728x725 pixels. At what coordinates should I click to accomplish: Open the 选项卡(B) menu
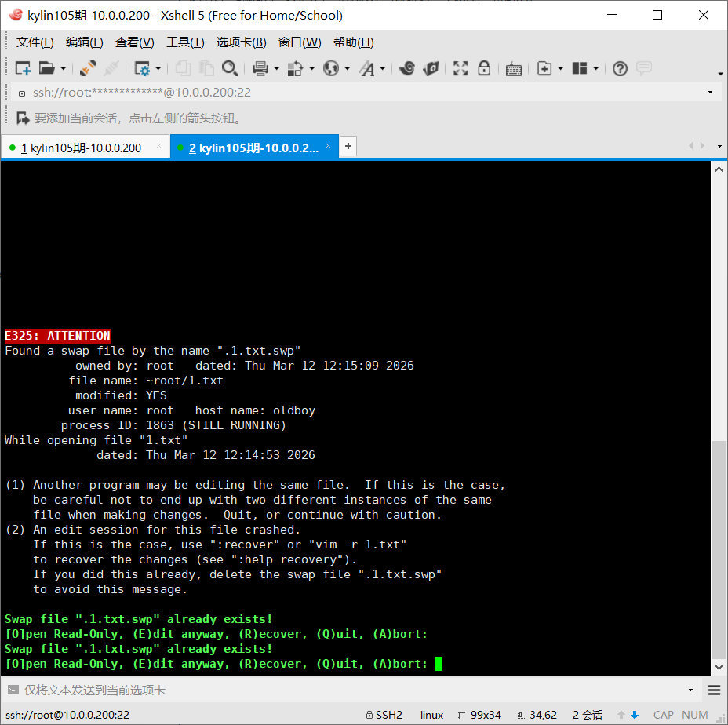[x=242, y=42]
